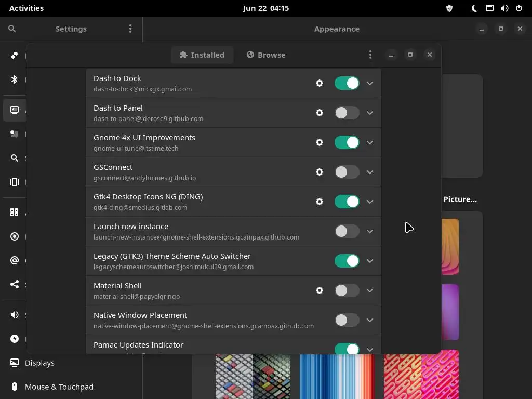
Task: Select the Network arrows icon in sidebar
Action: 14,55
